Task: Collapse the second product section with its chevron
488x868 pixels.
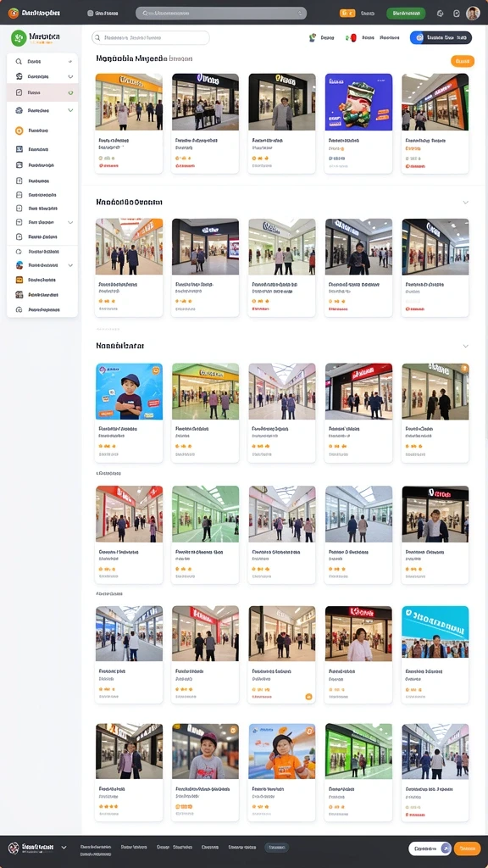Action: (x=465, y=202)
